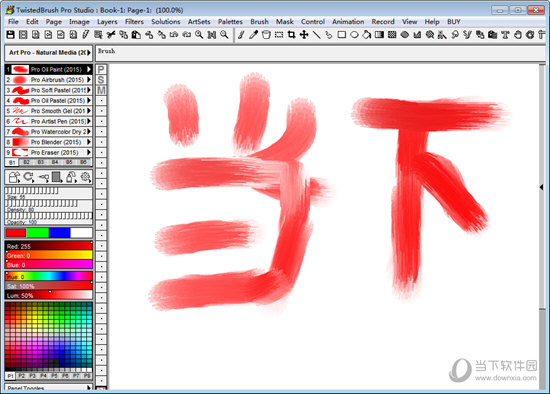Select the Pro Watercolor Dry brush

click(x=49, y=132)
